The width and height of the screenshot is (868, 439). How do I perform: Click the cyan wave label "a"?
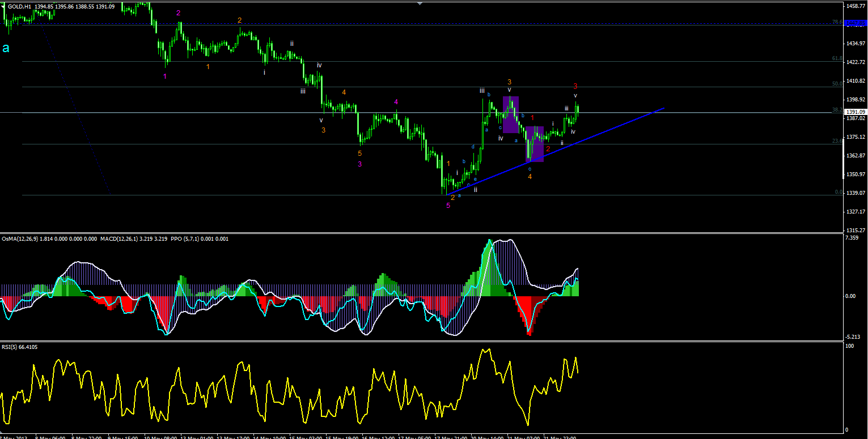point(6,49)
